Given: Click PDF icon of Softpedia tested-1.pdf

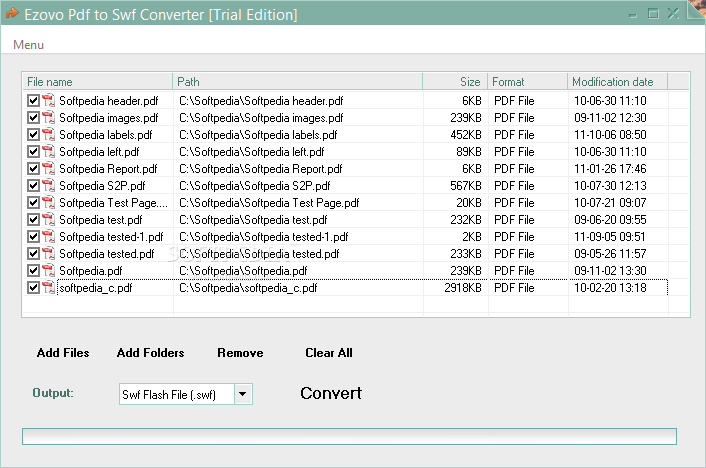Looking at the screenshot, I should (x=48, y=236).
